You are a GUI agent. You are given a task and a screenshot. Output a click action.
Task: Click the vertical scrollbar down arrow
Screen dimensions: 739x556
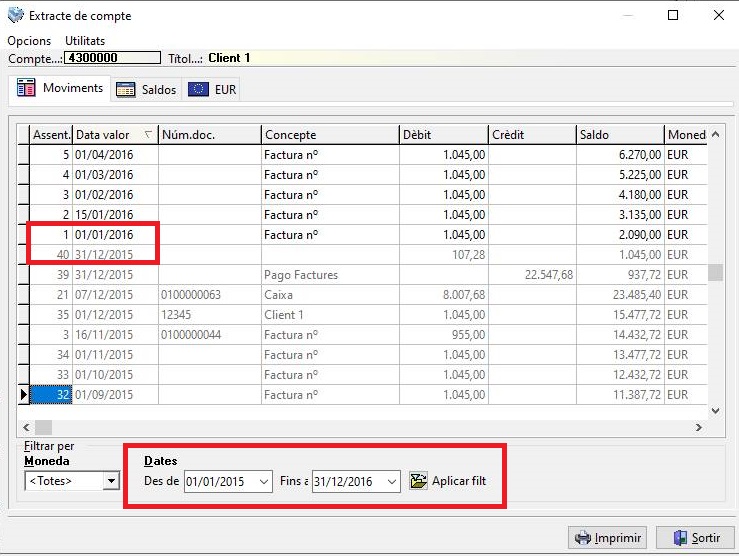[715, 411]
